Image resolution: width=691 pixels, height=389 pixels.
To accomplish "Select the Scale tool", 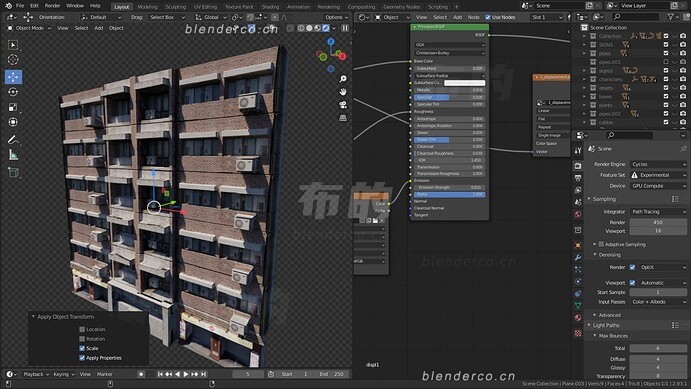I will pyautogui.click(x=13, y=107).
